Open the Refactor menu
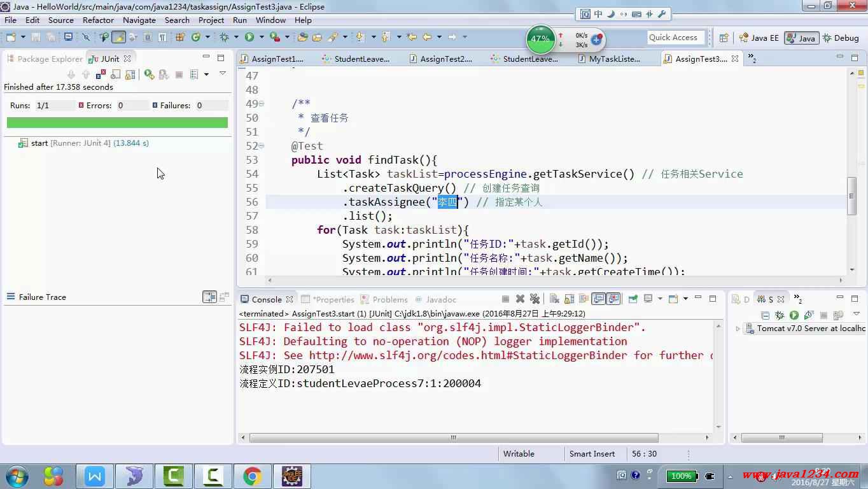Screen dimensions: 868x489 (x=98, y=20)
